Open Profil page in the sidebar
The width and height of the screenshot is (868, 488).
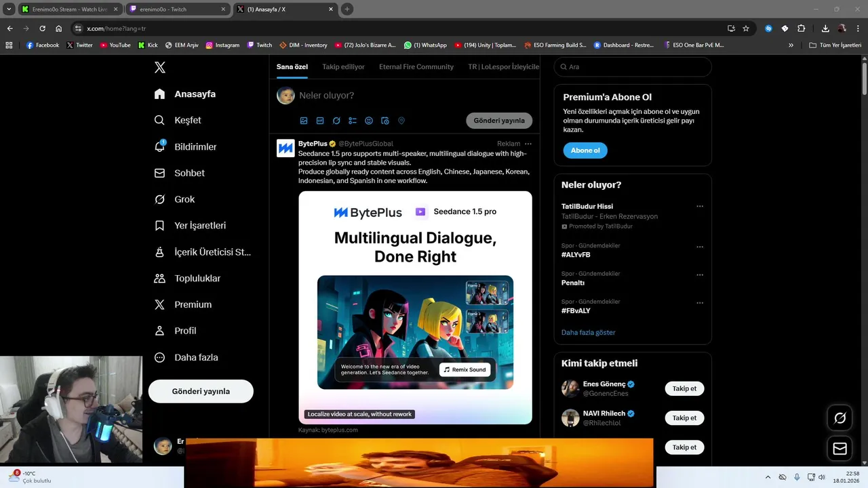(175, 331)
